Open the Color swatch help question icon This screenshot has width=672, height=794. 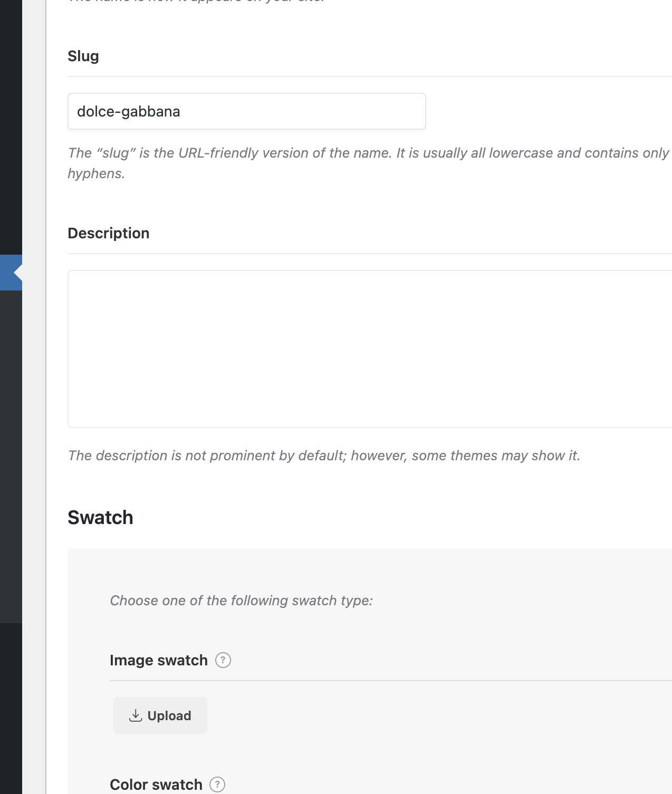[217, 785]
